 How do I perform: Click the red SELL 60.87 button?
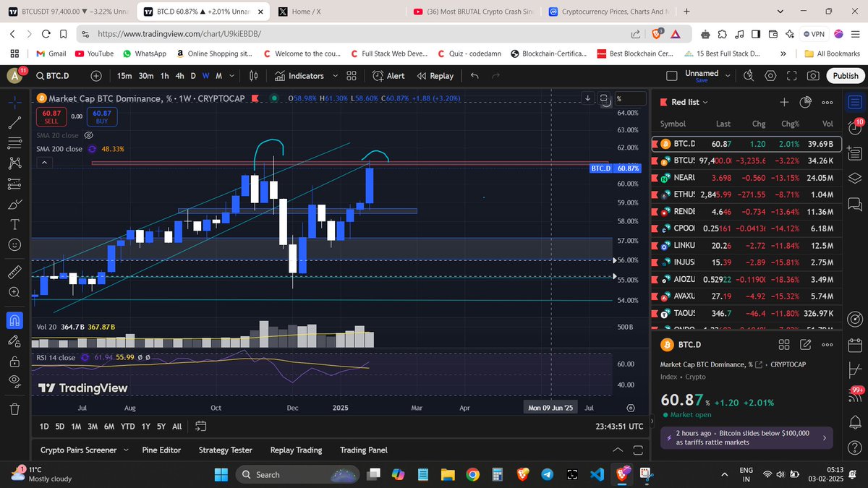(51, 116)
